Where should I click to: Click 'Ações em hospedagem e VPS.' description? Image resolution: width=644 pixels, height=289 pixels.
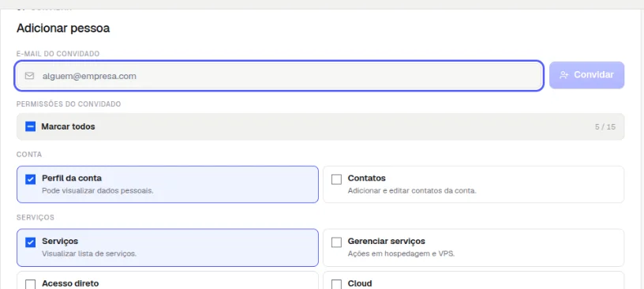point(401,253)
